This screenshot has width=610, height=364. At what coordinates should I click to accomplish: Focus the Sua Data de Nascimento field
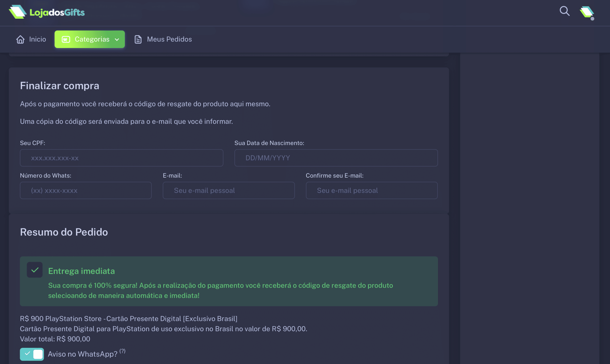point(336,158)
